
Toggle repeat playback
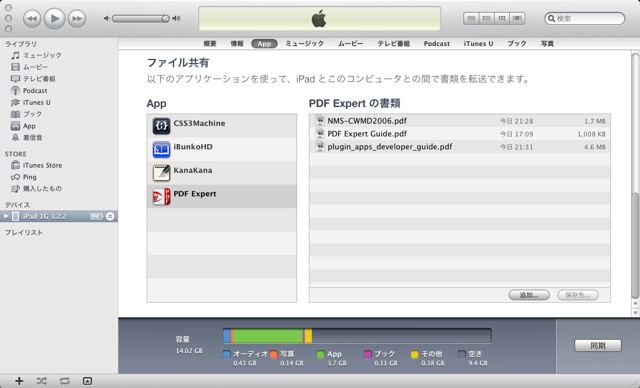click(64, 381)
